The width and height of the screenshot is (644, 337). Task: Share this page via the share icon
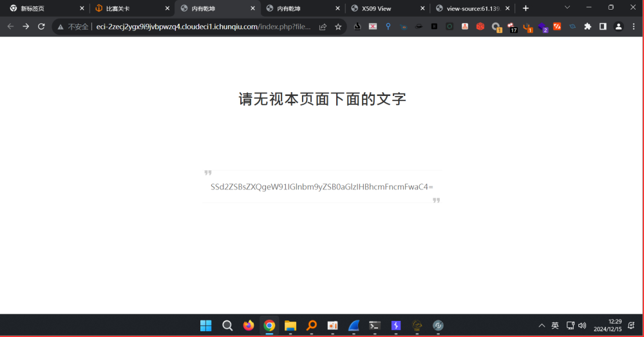(x=323, y=26)
